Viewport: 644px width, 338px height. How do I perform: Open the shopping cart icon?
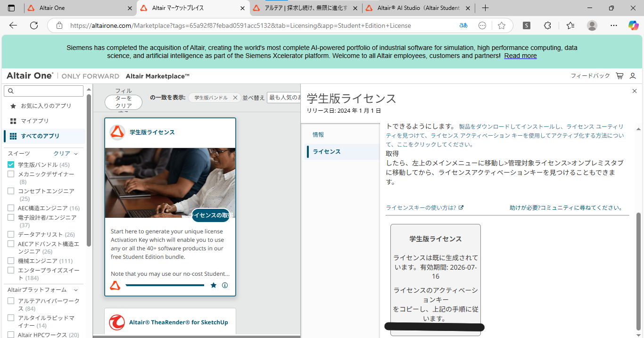pyautogui.click(x=619, y=76)
